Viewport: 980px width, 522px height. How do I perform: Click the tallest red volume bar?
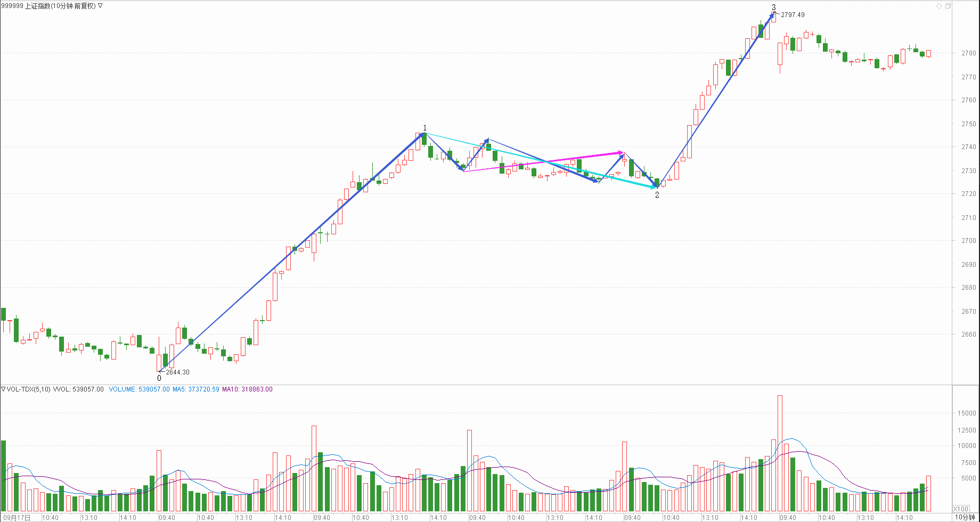click(x=780, y=453)
